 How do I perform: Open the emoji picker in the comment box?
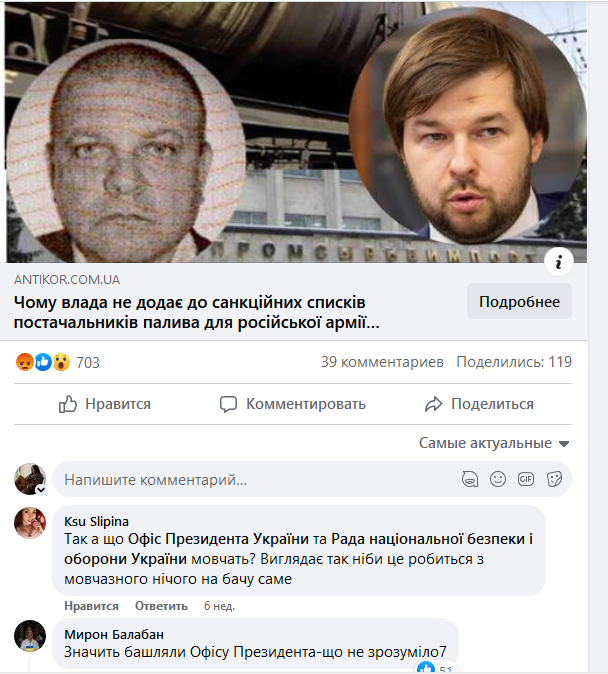(498, 479)
